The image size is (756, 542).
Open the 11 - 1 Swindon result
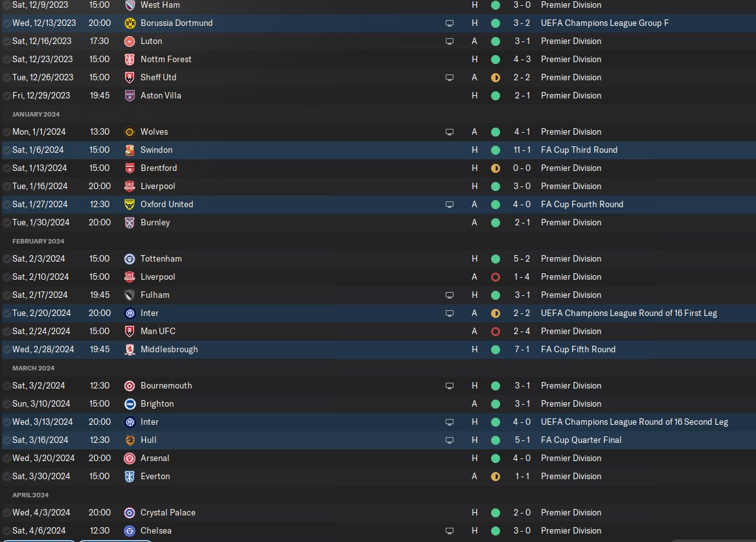521,150
